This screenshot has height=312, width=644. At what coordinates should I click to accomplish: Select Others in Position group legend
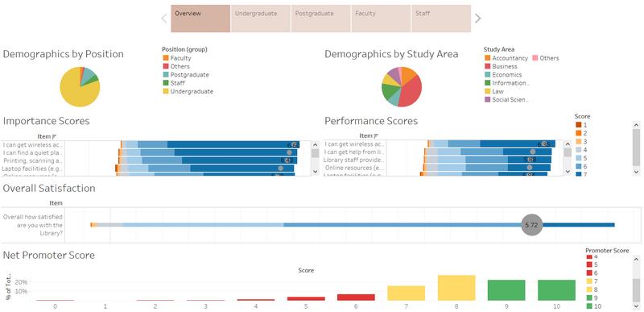176,66
